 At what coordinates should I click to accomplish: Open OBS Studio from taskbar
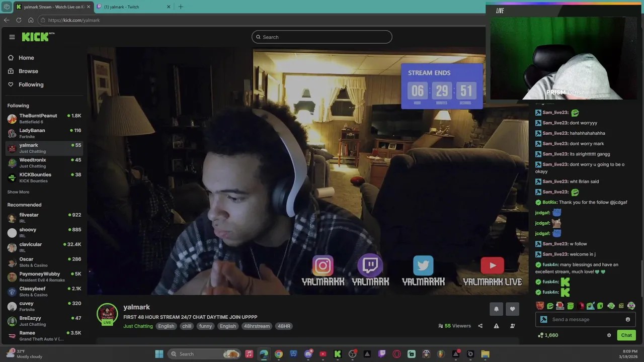(x=353, y=354)
